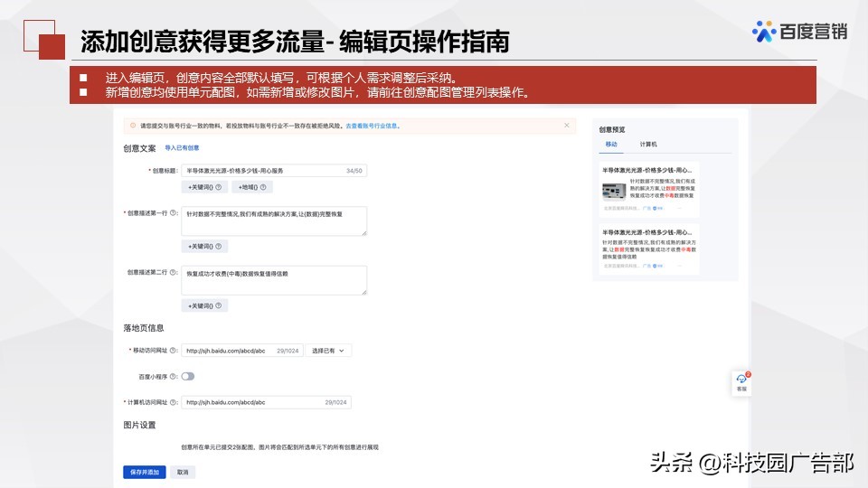
Task: Close the industry warning banner
Action: [566, 126]
